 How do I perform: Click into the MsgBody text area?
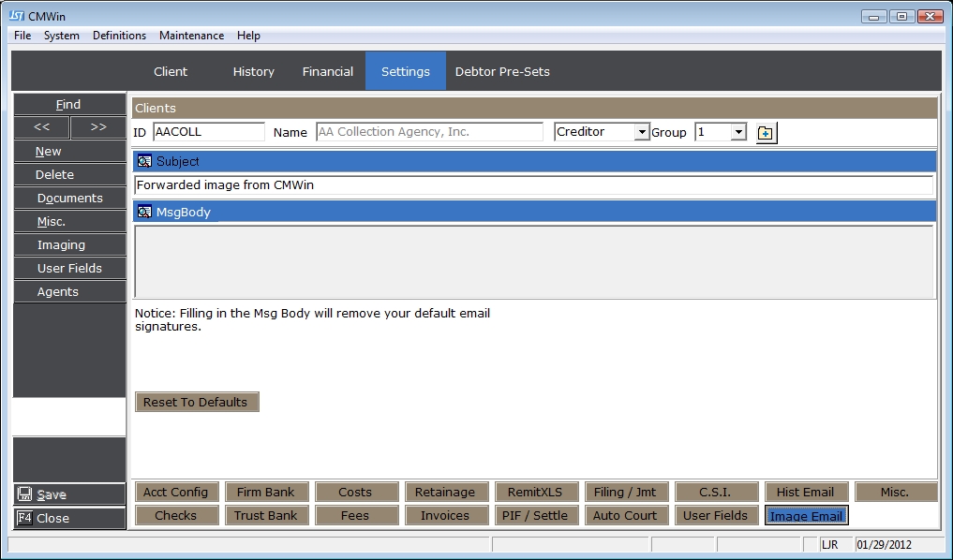pos(534,260)
